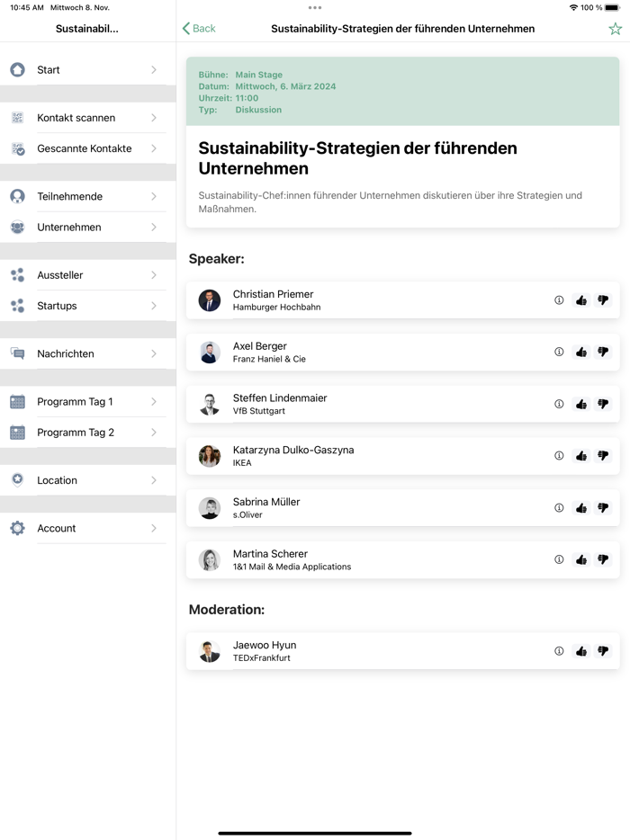Open the info icon for Christian Priemer
The height and width of the screenshot is (840, 630).
(559, 299)
